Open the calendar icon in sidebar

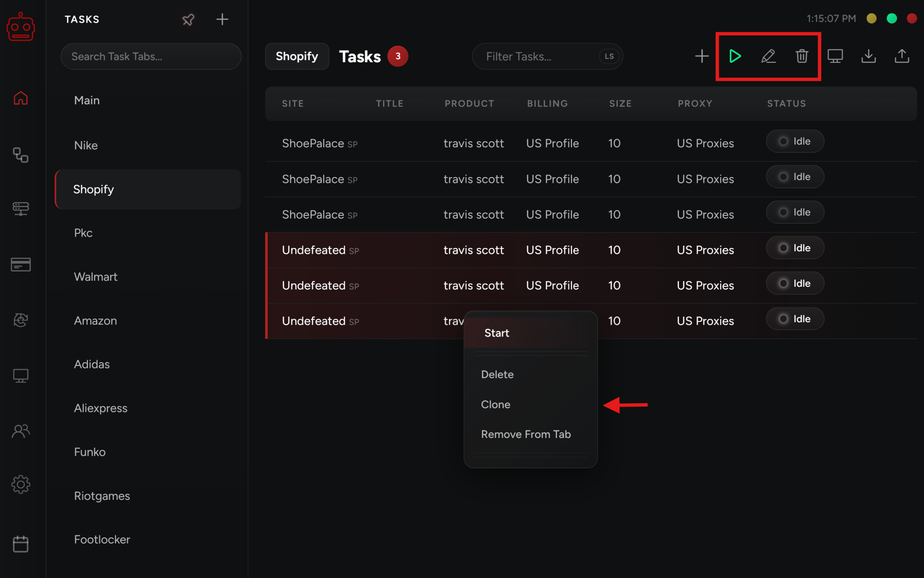21,544
